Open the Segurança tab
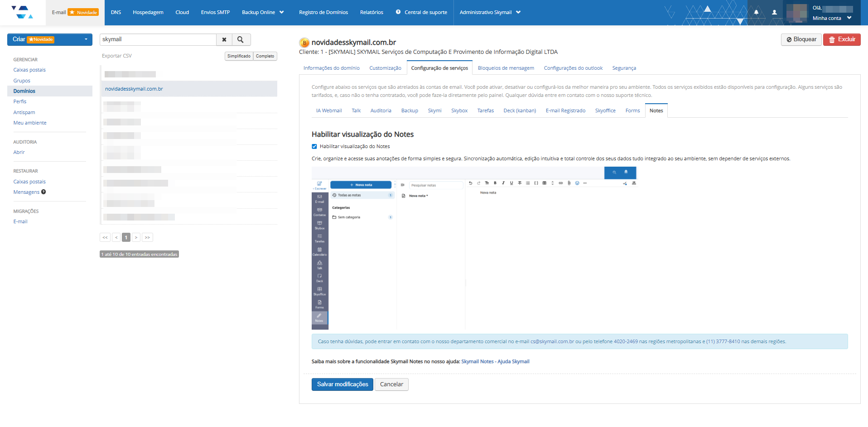The image size is (868, 427). click(624, 68)
